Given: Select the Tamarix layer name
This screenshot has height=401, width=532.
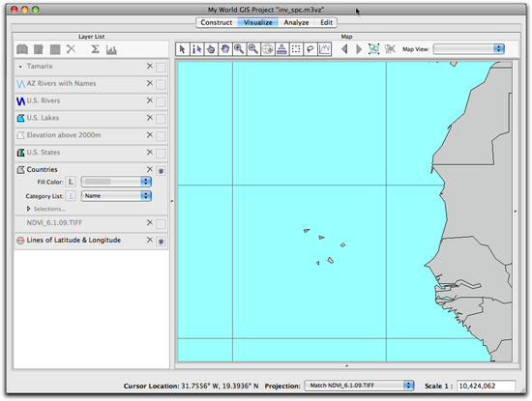Looking at the screenshot, I should tap(40, 66).
